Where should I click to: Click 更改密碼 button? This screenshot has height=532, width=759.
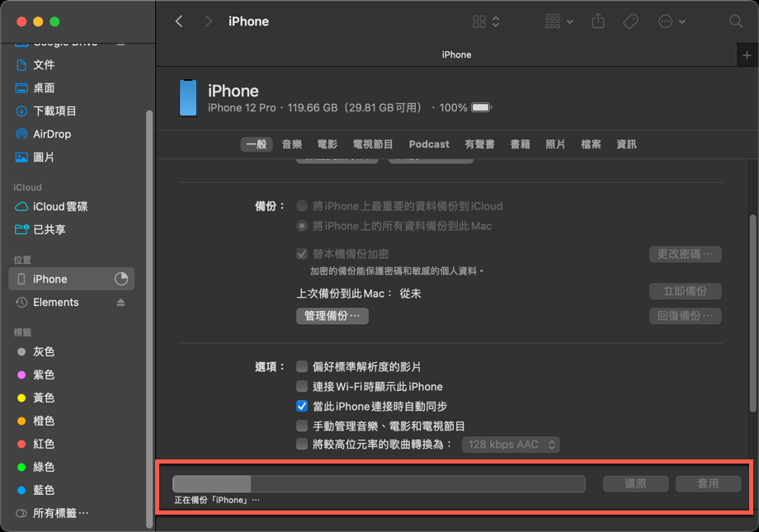tap(685, 254)
